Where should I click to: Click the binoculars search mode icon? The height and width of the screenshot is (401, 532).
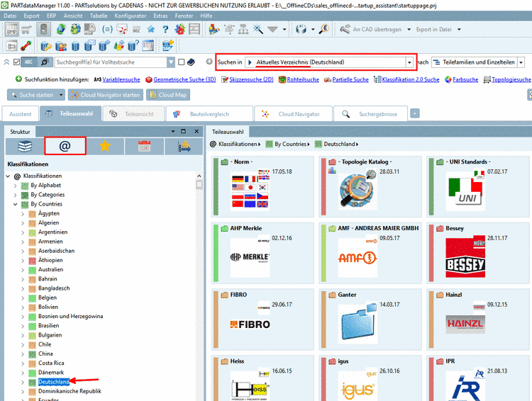pos(44,62)
